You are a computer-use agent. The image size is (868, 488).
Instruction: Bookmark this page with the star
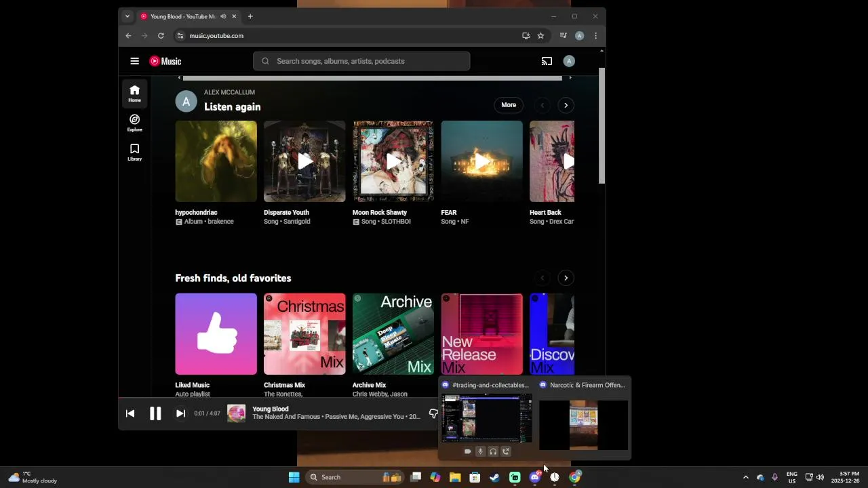pyautogui.click(x=540, y=36)
